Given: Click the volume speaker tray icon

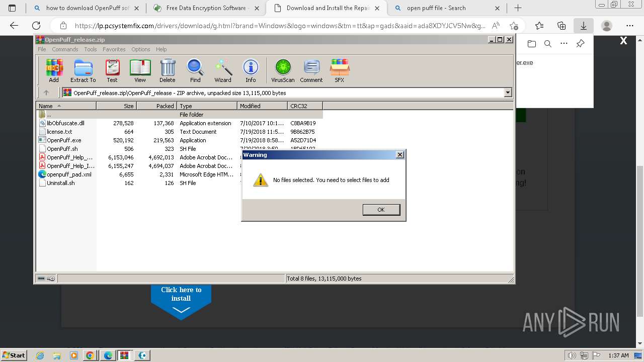Looking at the screenshot, I should 572,355.
